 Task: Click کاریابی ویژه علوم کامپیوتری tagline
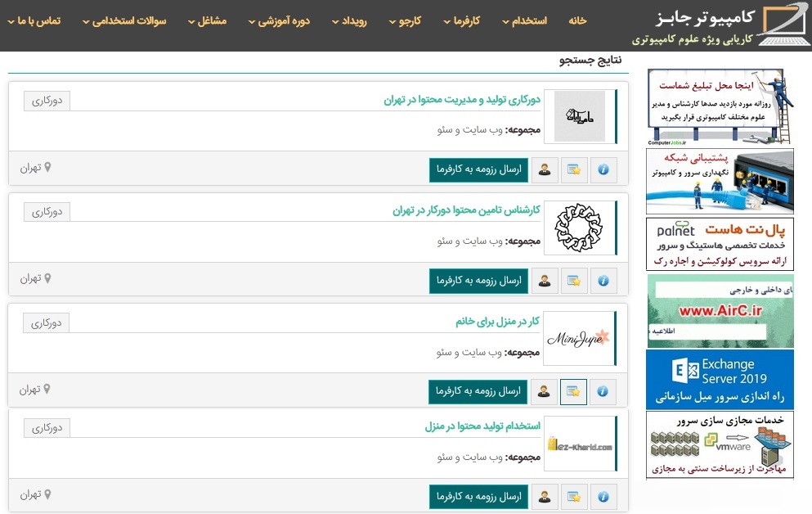[x=693, y=39]
